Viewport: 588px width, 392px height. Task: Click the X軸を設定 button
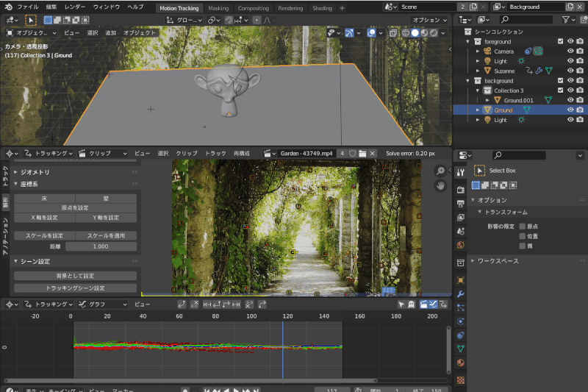tap(45, 218)
